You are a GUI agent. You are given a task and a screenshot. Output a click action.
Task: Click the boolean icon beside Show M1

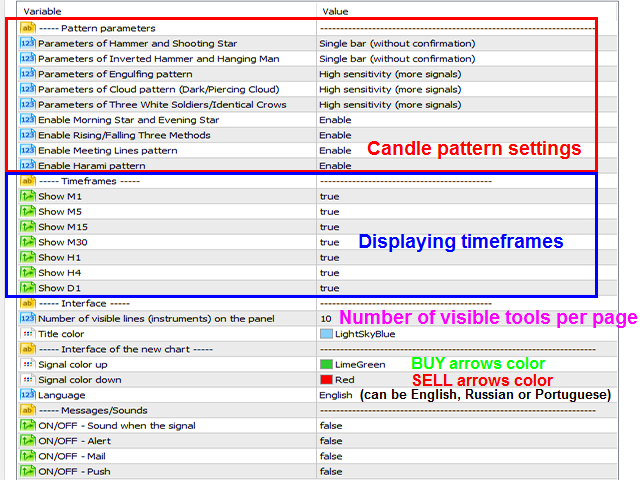pos(27,196)
